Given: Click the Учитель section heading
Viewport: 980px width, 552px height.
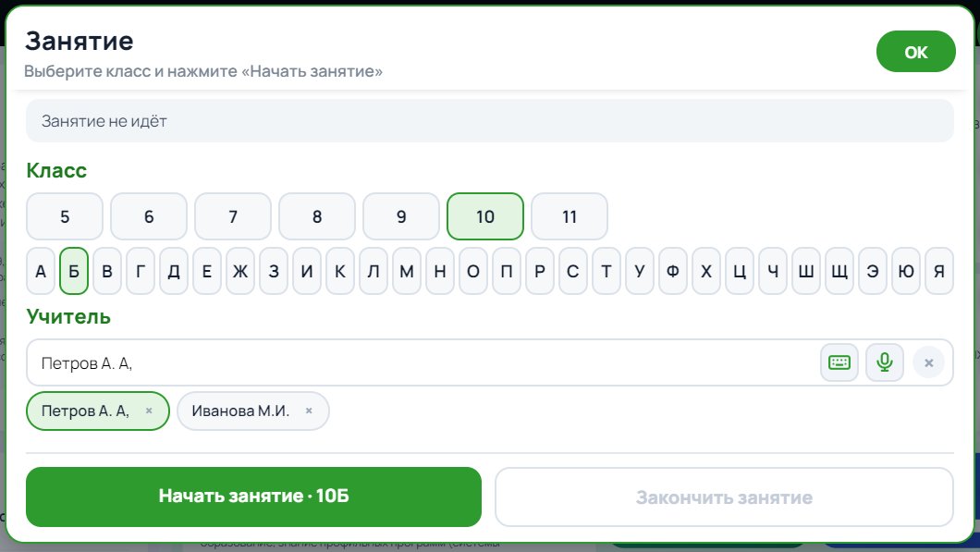Looking at the screenshot, I should pos(68,316).
